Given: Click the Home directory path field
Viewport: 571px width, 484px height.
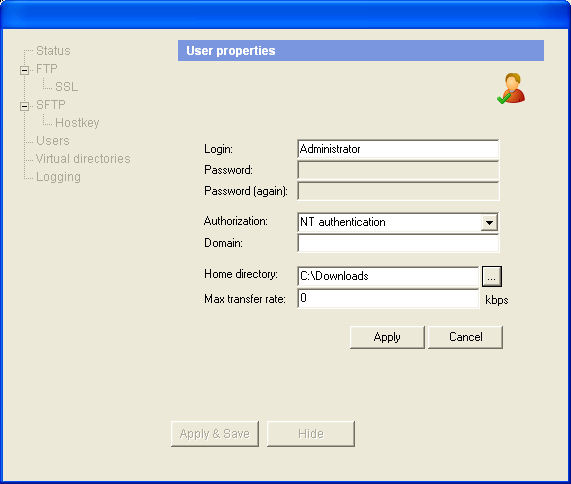Looking at the screenshot, I should 388,276.
